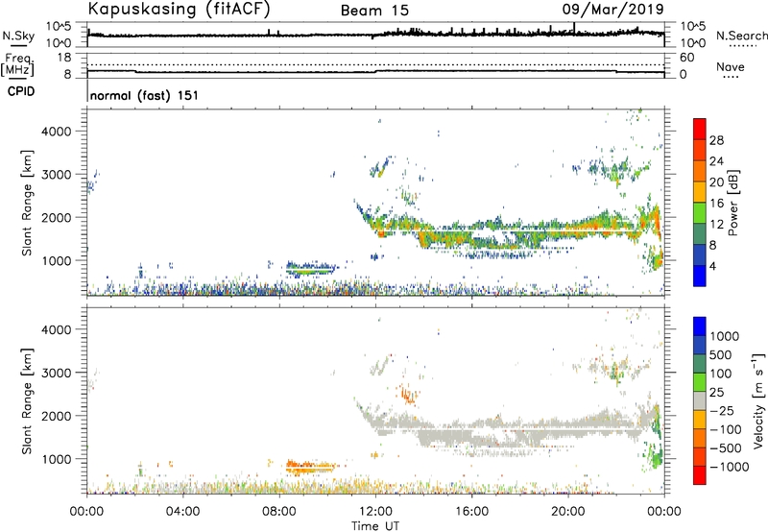The width and height of the screenshot is (768, 532).
Task: Click the 'Freq. [MHz]' axis label
Action: tap(17, 65)
